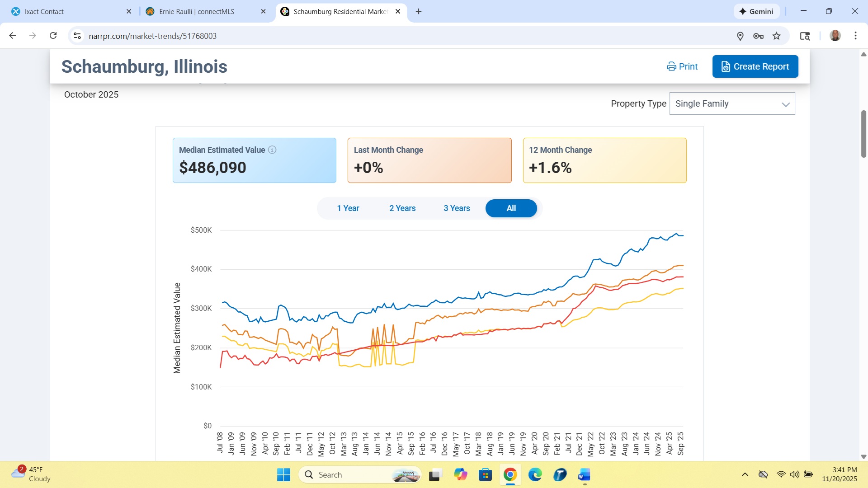868x488 pixels.
Task: Show hidden system tray icons
Action: pyautogui.click(x=745, y=474)
